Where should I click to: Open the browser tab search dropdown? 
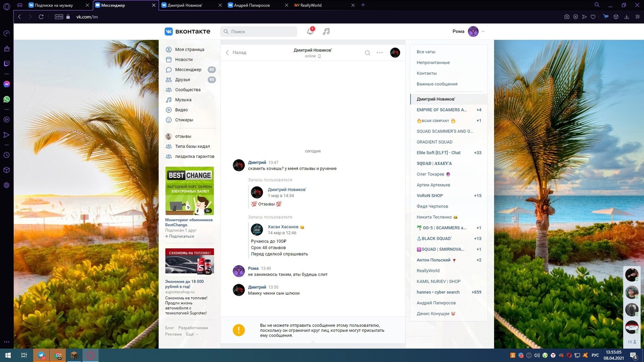[597, 5]
